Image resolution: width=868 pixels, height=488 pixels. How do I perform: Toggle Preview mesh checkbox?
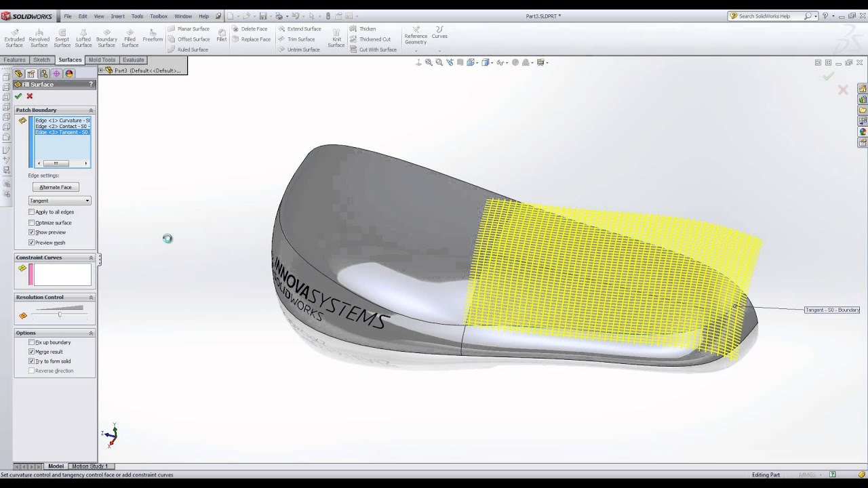31,243
